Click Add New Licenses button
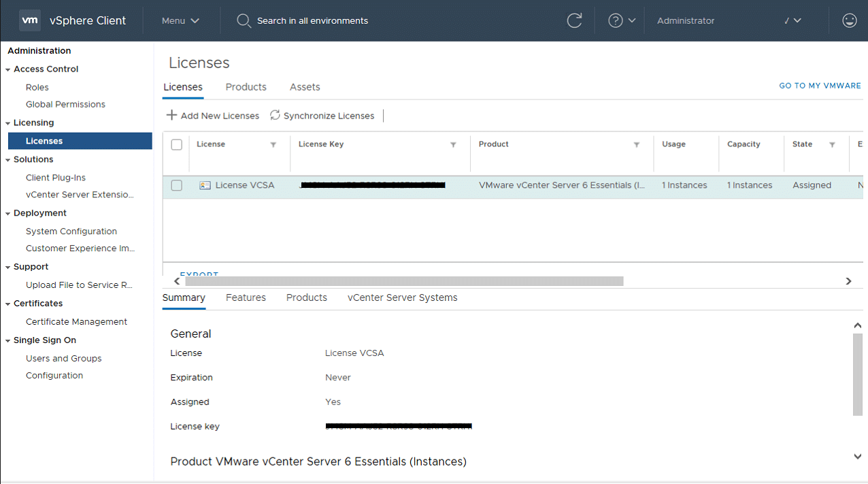This screenshot has height=484, width=868. (x=213, y=116)
